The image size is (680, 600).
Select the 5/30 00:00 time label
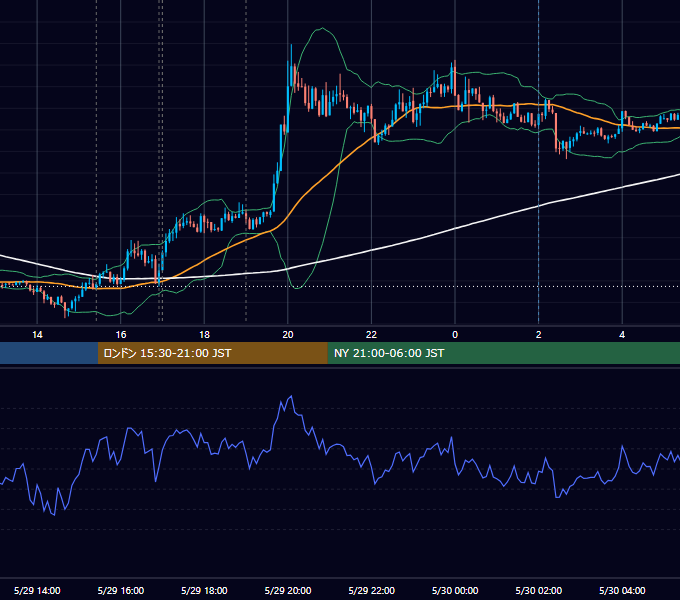(455, 590)
